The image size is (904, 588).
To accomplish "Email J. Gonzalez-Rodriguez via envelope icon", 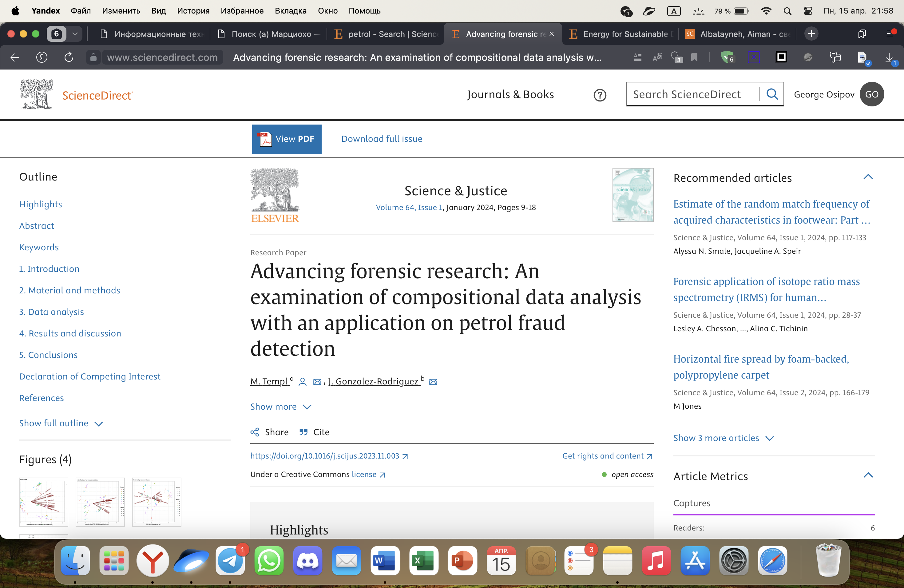I will (x=433, y=382).
